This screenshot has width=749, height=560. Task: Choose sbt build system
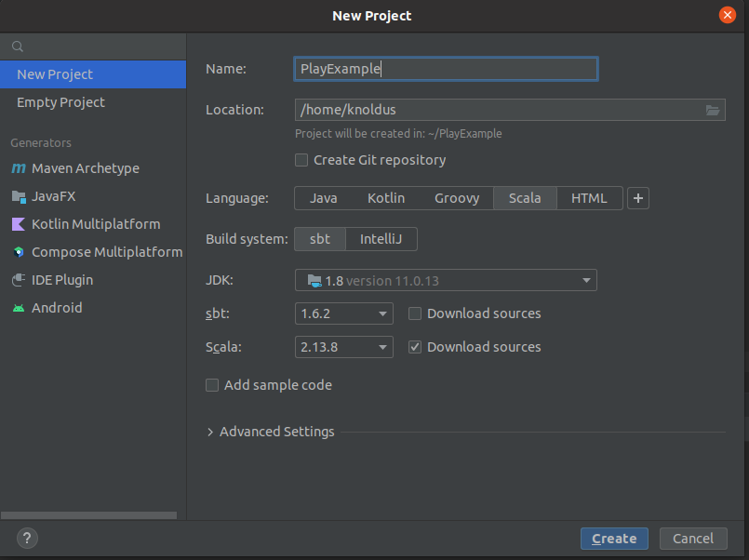(x=319, y=239)
